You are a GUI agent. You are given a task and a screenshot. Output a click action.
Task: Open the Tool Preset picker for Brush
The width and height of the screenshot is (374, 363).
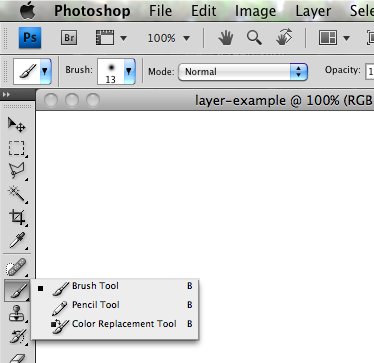point(32,71)
